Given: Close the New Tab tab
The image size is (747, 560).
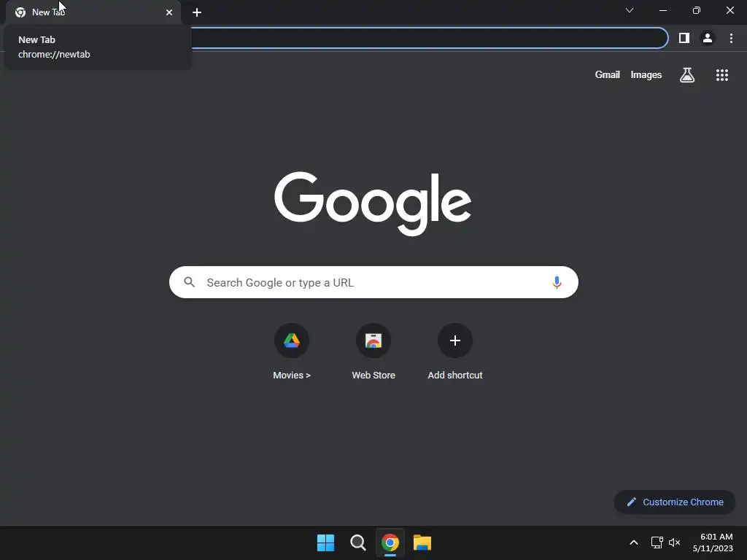Looking at the screenshot, I should pos(169,12).
